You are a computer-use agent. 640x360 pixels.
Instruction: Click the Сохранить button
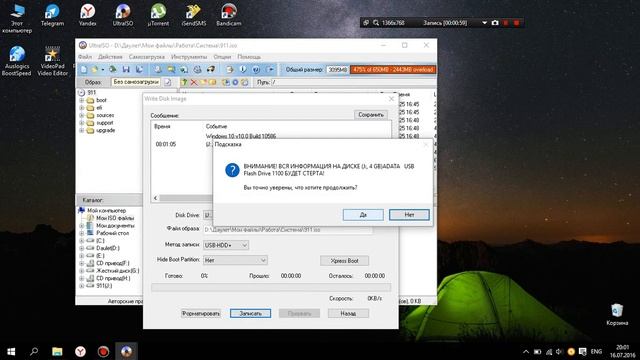click(371, 115)
